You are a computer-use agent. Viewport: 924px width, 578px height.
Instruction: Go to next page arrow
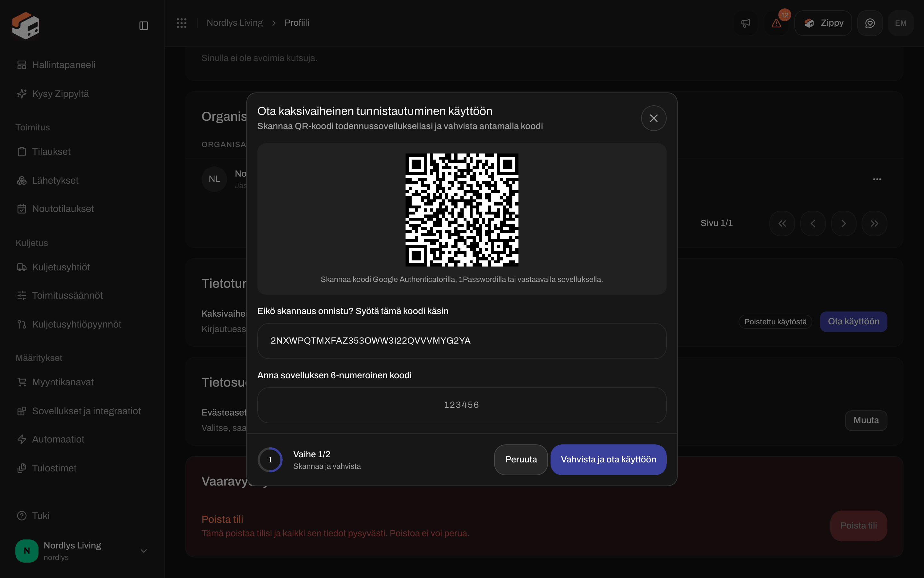[843, 223]
